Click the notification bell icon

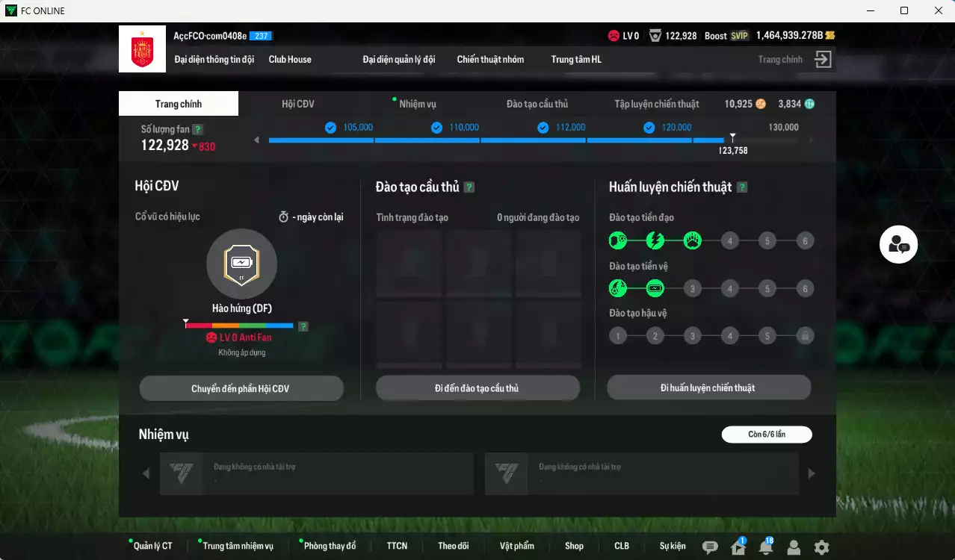coord(765,547)
